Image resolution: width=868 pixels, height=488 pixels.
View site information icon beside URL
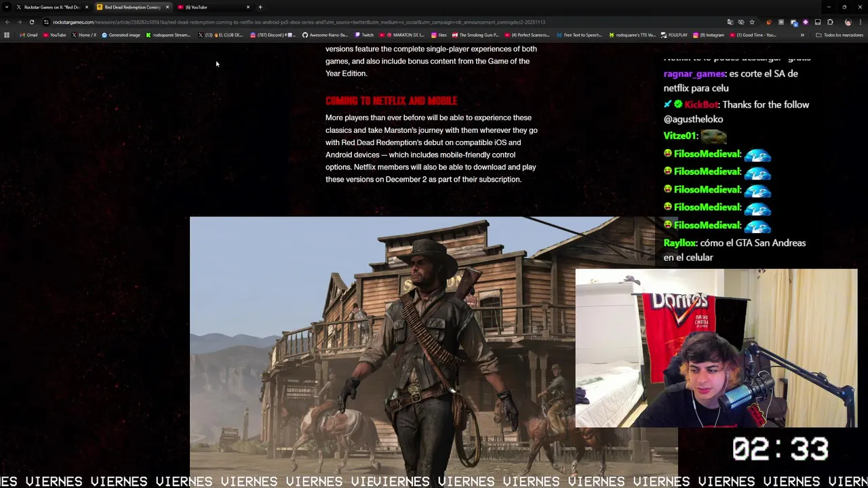[x=46, y=22]
